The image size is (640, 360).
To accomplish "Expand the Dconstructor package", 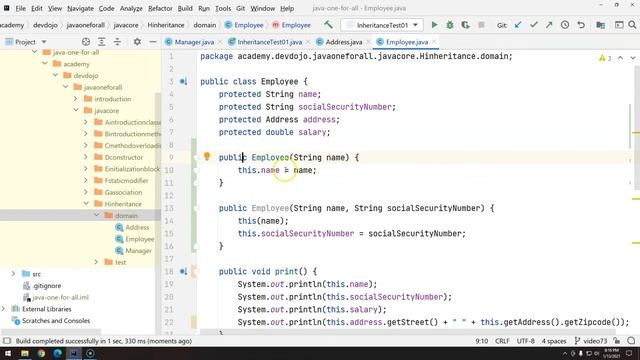I will [x=86, y=157].
